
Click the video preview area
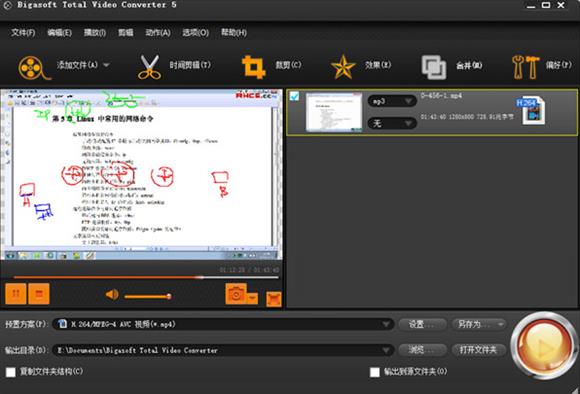141,174
